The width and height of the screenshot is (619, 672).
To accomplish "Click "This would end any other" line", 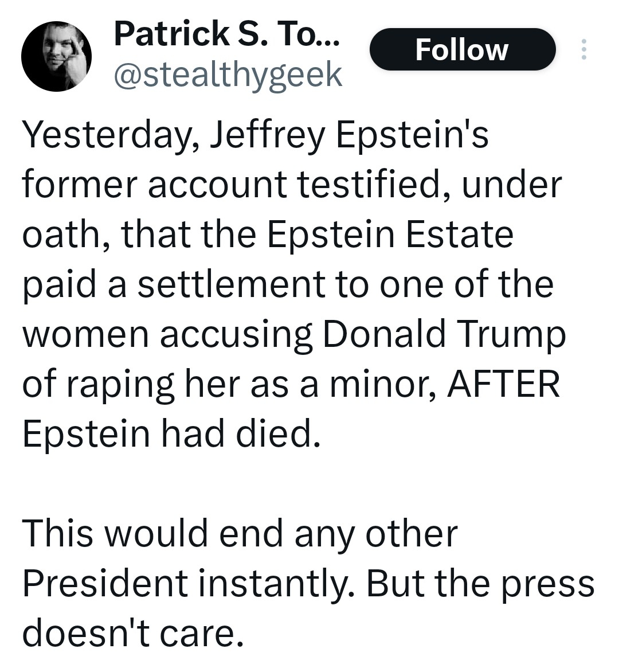I will [240, 534].
